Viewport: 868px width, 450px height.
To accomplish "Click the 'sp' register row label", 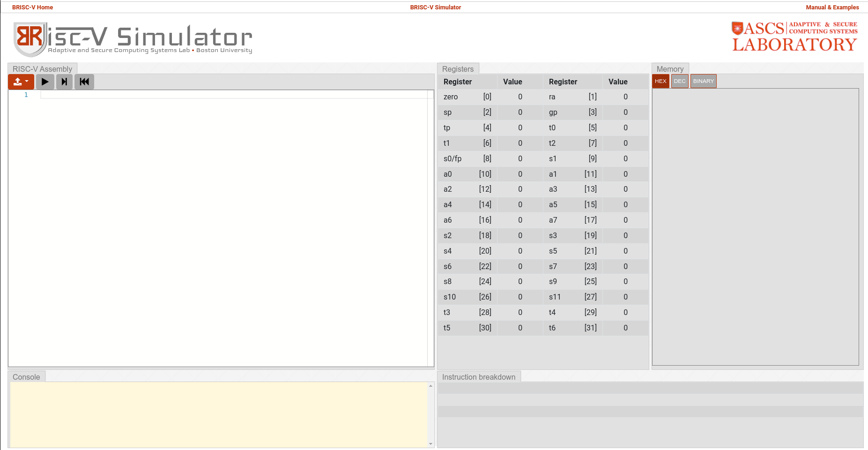I will [x=447, y=112].
